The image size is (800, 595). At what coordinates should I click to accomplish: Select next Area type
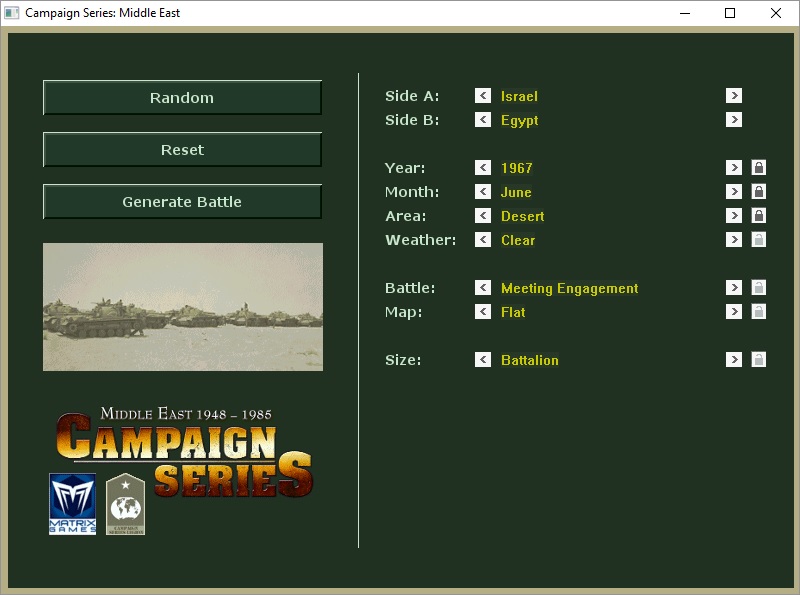point(734,215)
